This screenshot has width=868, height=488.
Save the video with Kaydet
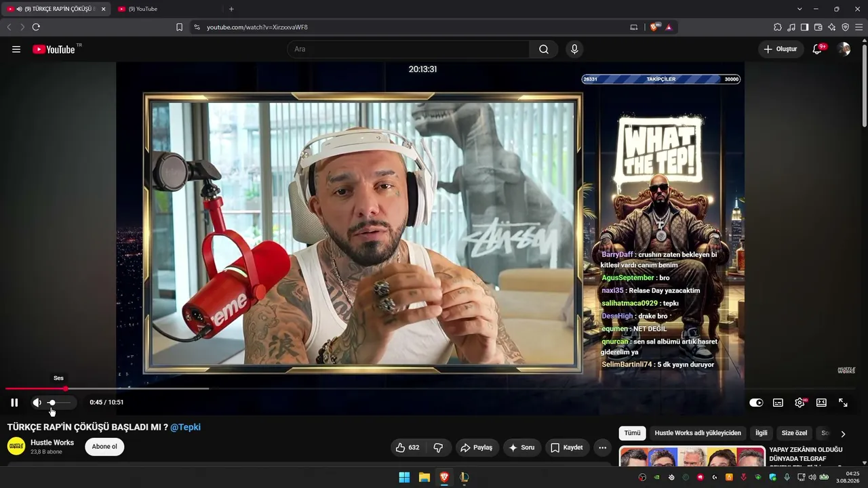[x=567, y=447]
